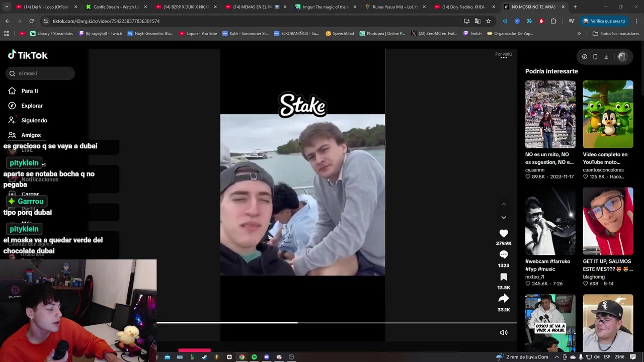Open a new browser tab

pyautogui.click(x=575, y=7)
